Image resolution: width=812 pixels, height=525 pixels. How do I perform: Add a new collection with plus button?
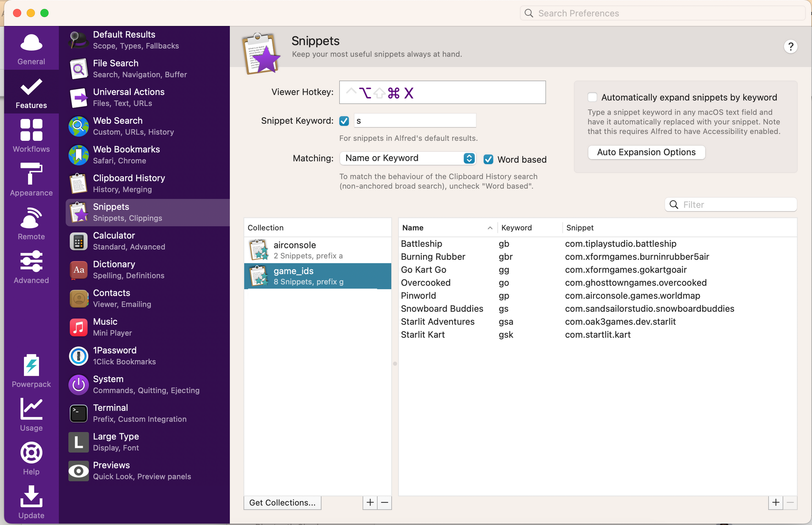[x=370, y=503]
